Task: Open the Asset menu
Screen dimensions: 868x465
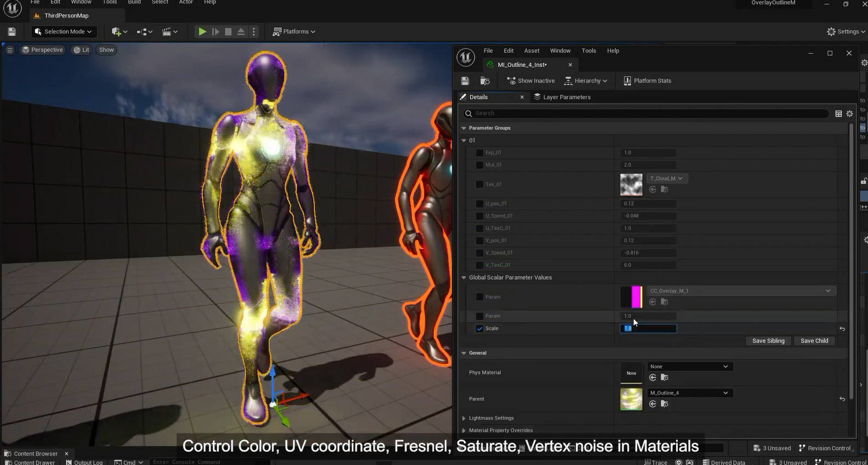Action: pos(532,51)
